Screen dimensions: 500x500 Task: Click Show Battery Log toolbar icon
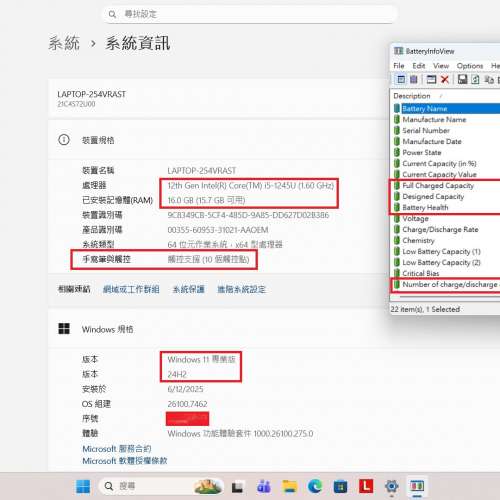coord(414,79)
